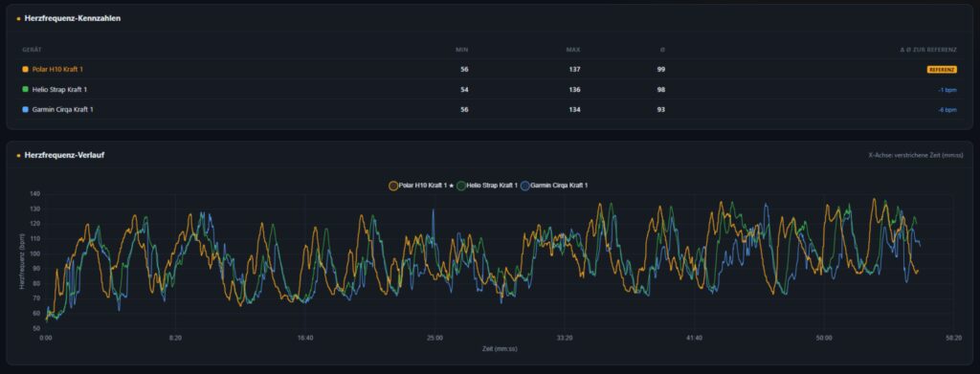
Task: Click the X-Achse verstrichene Zeit label
Action: (x=916, y=155)
